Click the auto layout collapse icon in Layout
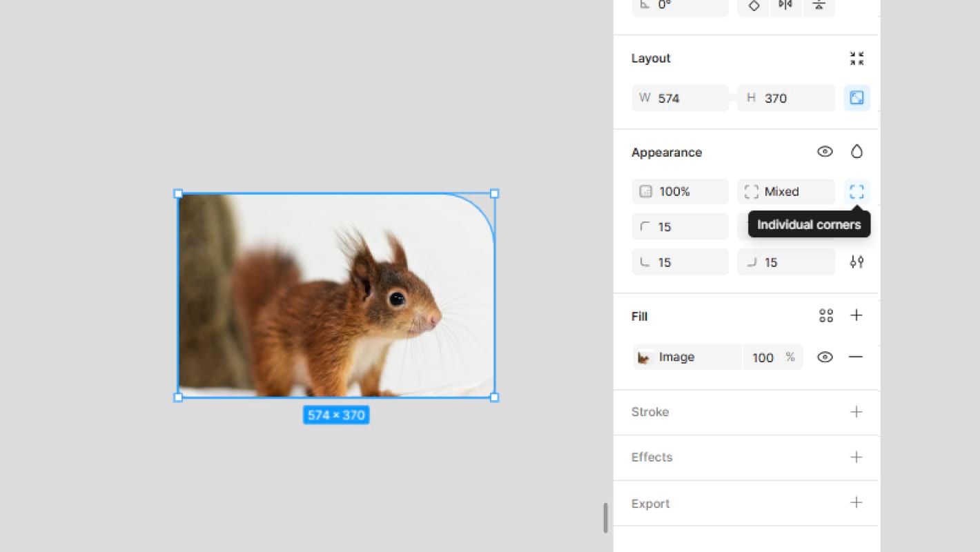The image size is (980, 552). coord(856,59)
